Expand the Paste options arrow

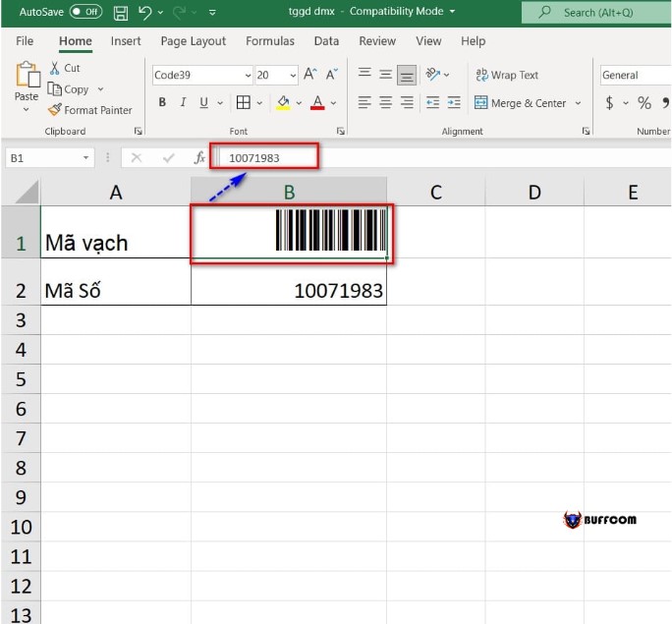[27, 110]
